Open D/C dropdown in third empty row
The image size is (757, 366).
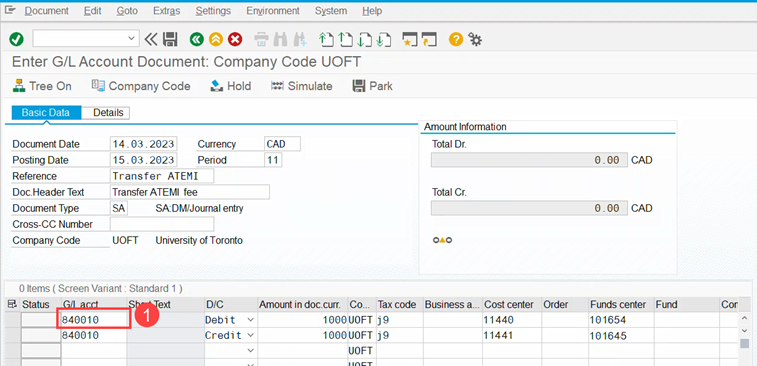click(x=251, y=350)
